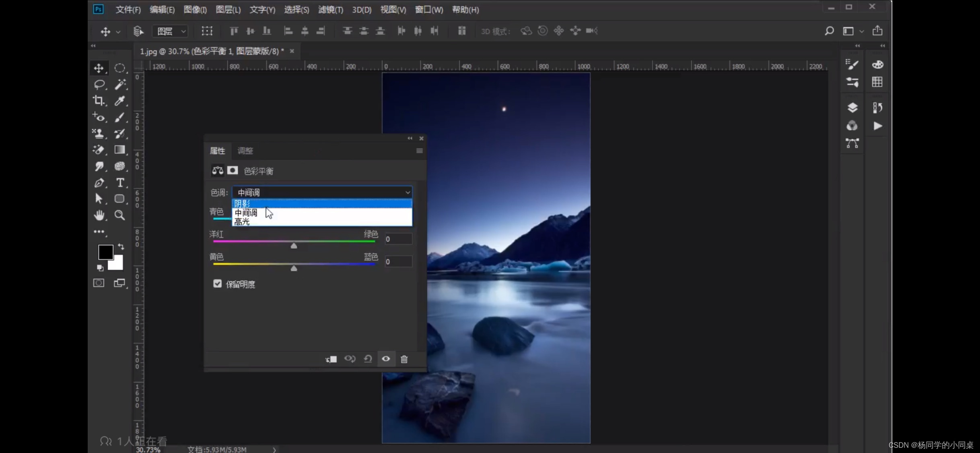Click the reset adjustment defaults arrow icon

click(368, 359)
